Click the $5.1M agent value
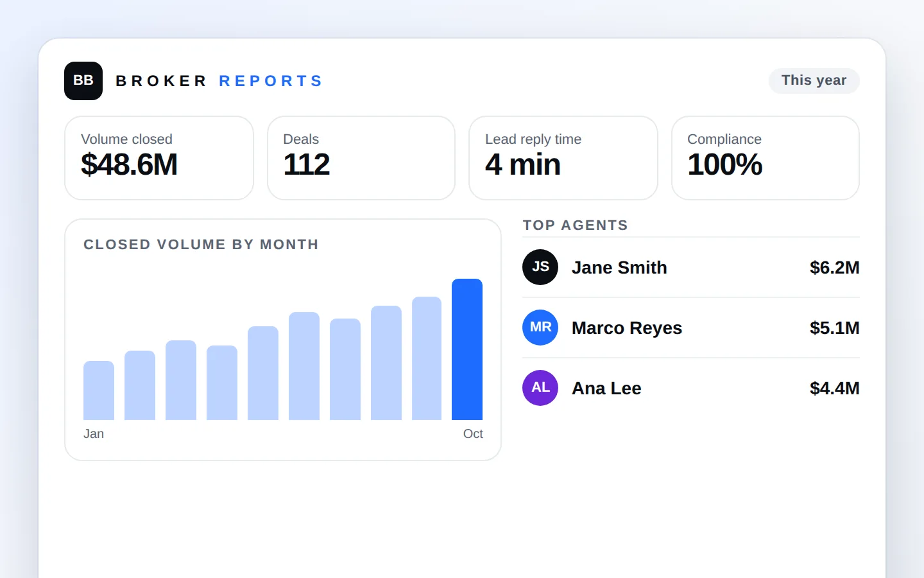Viewport: 924px width, 578px height. coord(834,328)
